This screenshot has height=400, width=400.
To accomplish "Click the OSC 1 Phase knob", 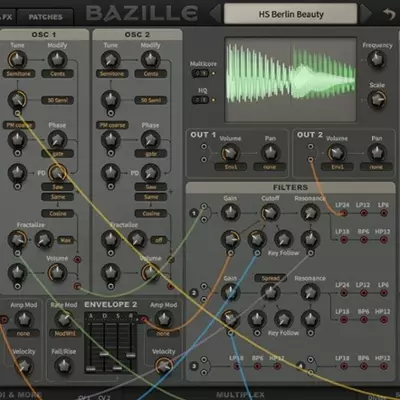I will 57,140.
